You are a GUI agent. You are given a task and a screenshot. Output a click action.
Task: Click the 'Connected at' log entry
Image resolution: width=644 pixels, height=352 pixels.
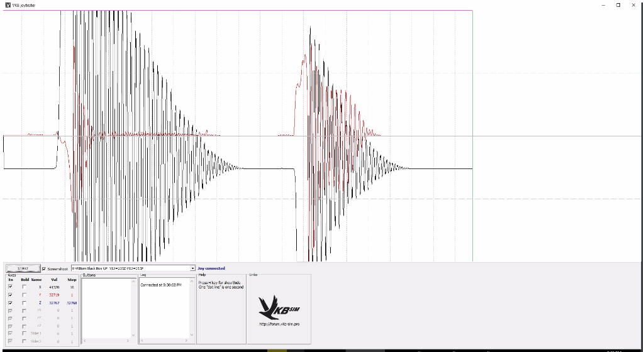161,285
